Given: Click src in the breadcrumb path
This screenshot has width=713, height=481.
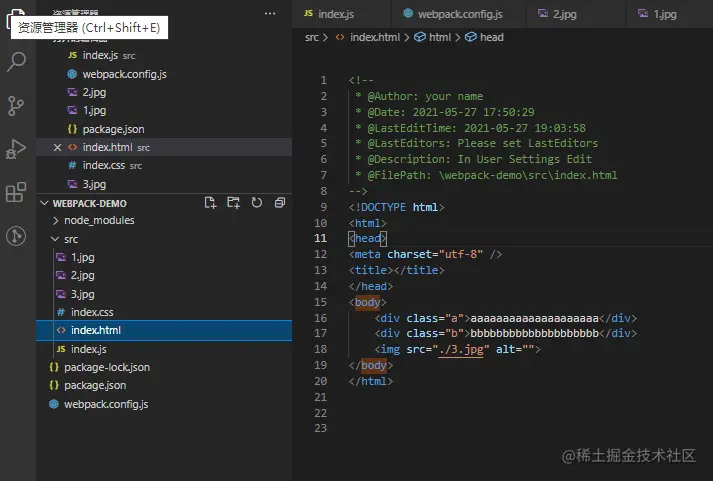Looking at the screenshot, I should point(311,37).
